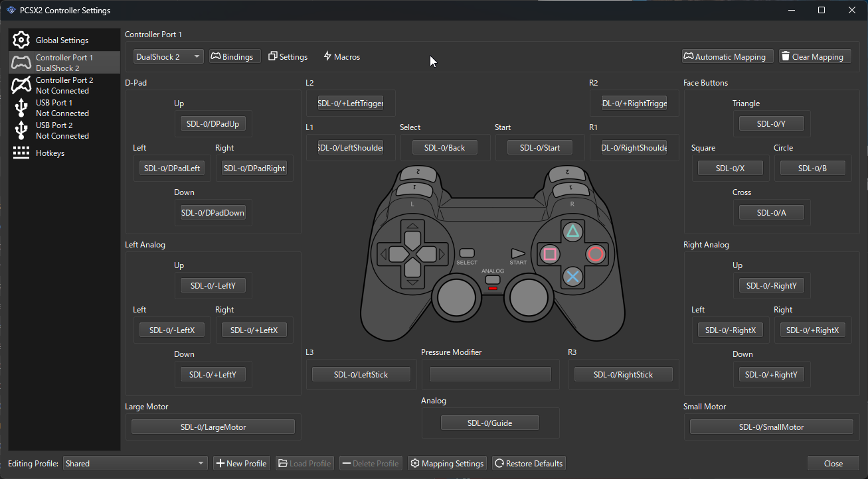Switch to the Settings tab
868x479 pixels.
point(288,57)
